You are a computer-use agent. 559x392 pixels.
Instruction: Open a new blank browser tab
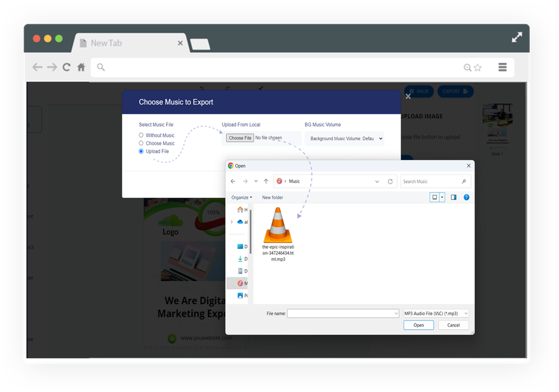pos(200,45)
